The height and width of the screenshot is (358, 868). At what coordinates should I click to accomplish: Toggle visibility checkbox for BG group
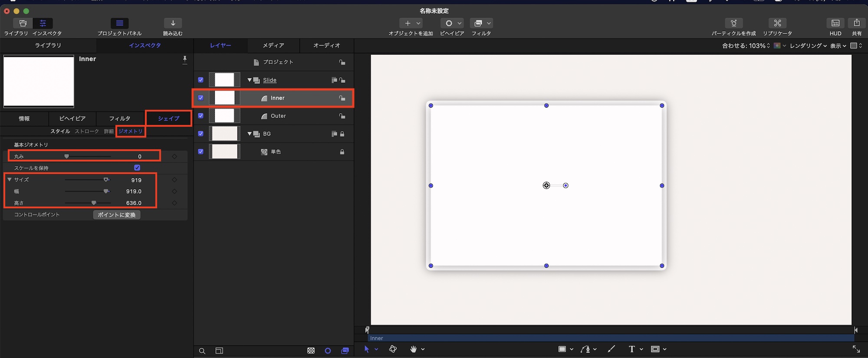click(201, 134)
